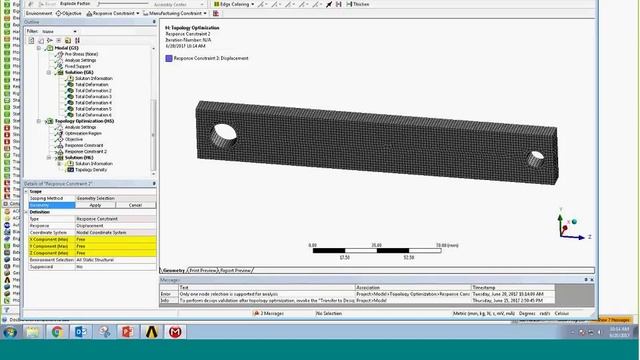The width and height of the screenshot is (640, 360).
Task: Select the Info message row
Action: tap(357, 300)
